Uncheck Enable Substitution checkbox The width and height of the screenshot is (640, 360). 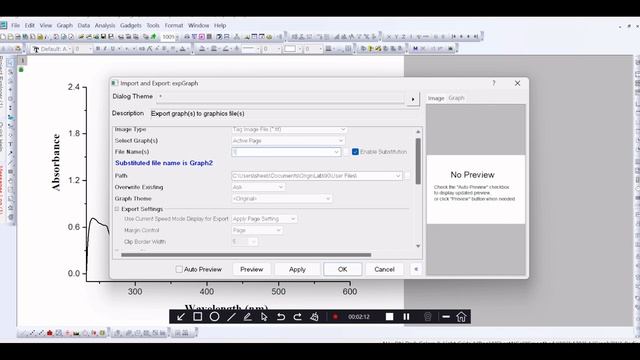pos(355,152)
